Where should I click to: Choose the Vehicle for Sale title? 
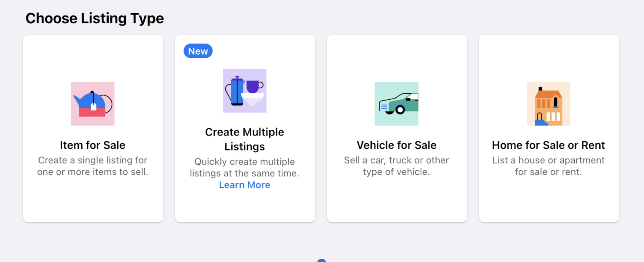(x=397, y=145)
